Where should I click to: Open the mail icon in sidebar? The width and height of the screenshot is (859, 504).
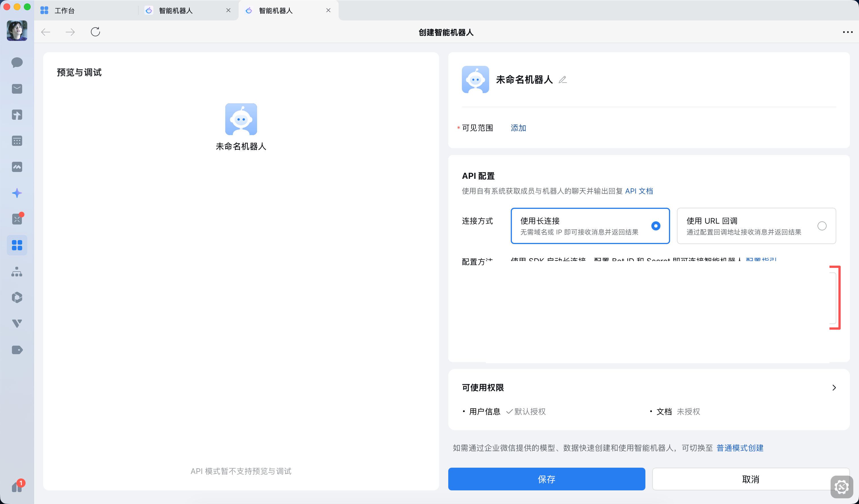pos(17,89)
